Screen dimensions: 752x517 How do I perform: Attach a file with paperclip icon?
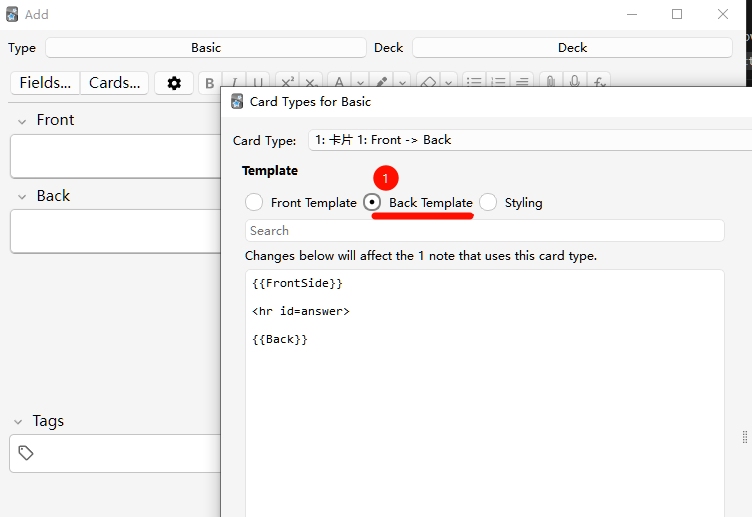tap(551, 81)
